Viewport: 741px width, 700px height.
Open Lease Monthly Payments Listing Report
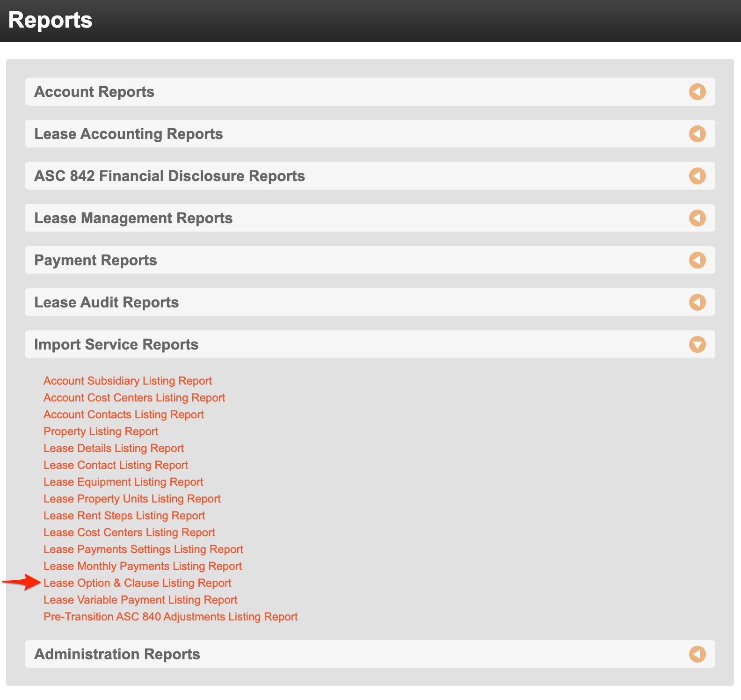tap(143, 566)
